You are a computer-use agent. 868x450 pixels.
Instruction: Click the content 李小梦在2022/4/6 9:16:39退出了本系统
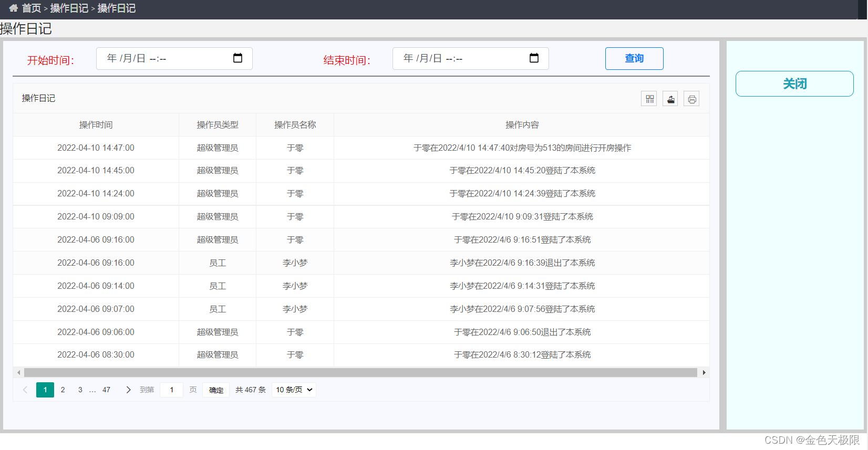[x=522, y=263]
